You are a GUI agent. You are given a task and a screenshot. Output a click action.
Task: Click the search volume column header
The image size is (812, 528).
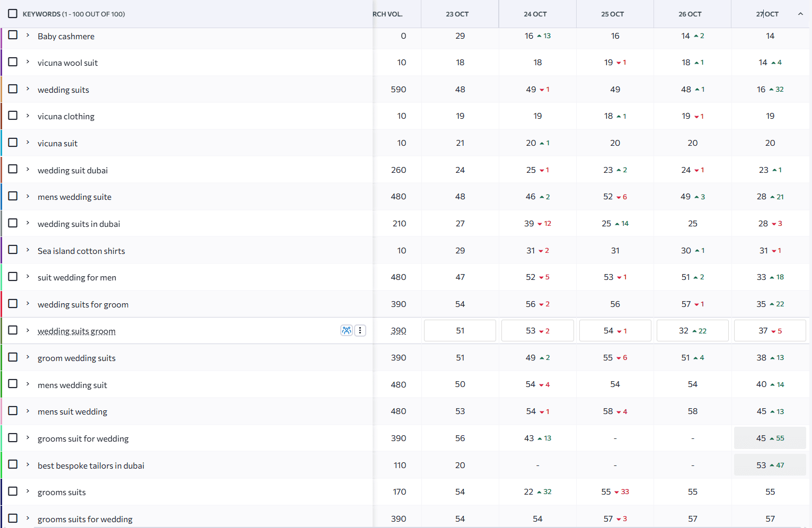[x=388, y=14]
